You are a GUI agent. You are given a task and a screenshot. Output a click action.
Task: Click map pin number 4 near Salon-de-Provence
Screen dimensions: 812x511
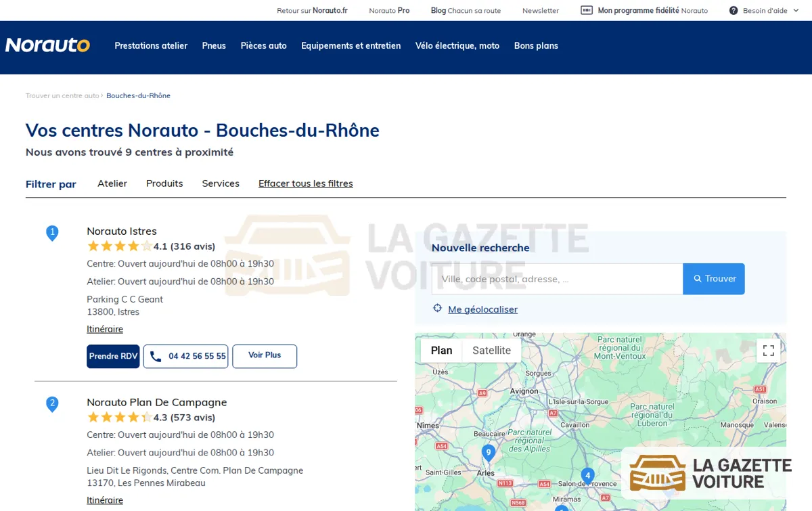[588, 476]
